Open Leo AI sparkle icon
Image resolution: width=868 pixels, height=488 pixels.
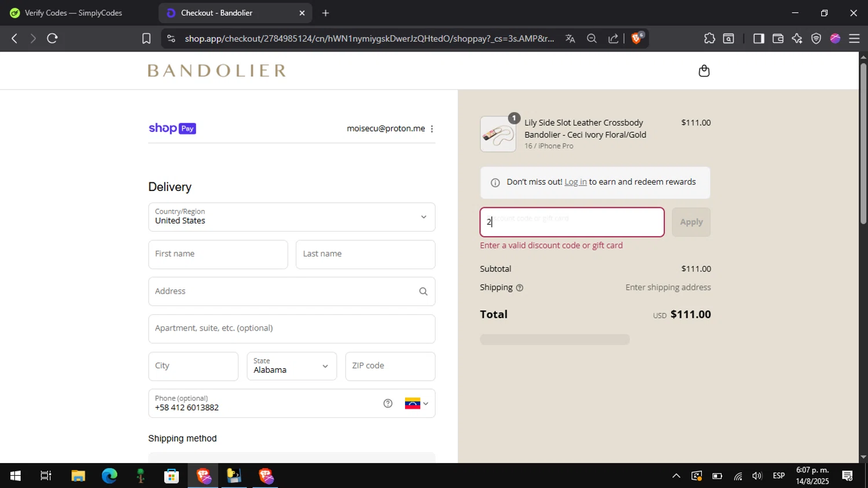click(x=797, y=38)
